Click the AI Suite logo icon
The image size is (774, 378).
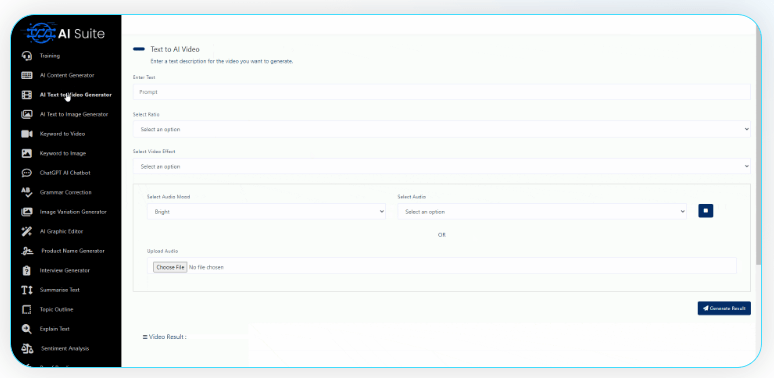coord(41,33)
